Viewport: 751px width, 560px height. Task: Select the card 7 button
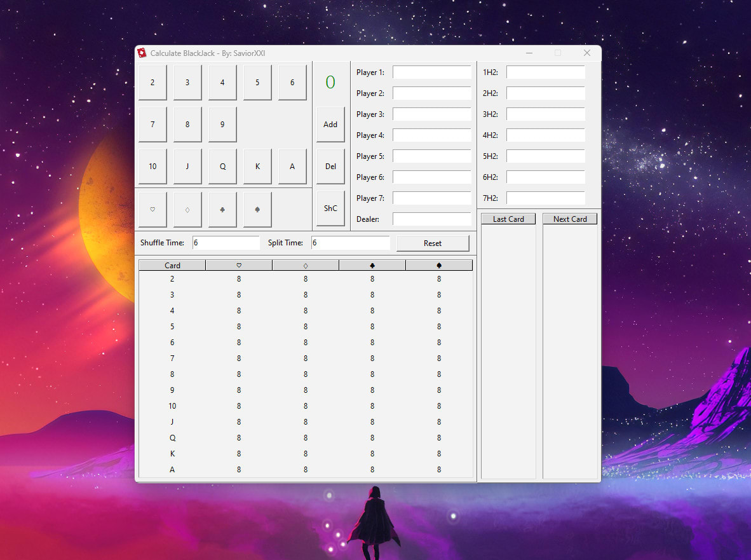pyautogui.click(x=152, y=125)
